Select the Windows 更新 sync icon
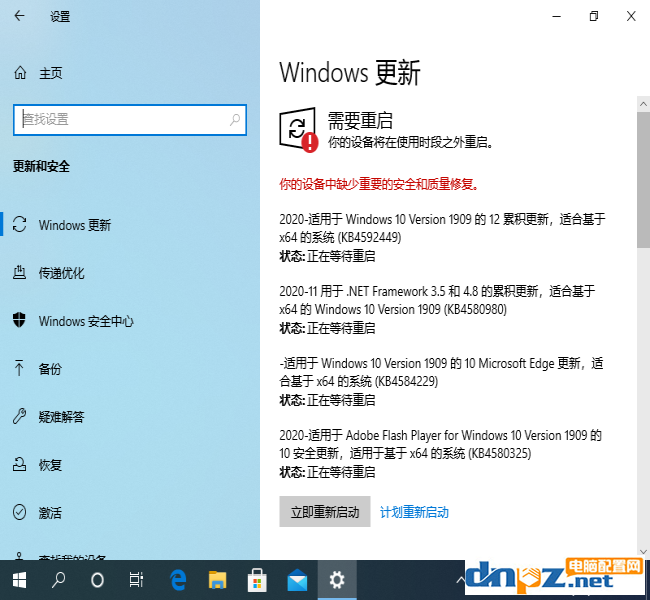This screenshot has width=650, height=600. coord(19,224)
